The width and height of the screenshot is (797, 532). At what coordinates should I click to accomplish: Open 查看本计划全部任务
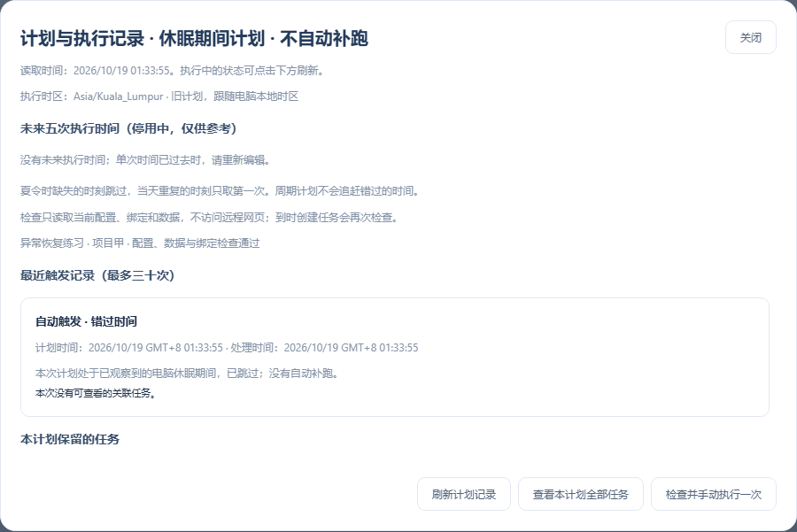(580, 494)
